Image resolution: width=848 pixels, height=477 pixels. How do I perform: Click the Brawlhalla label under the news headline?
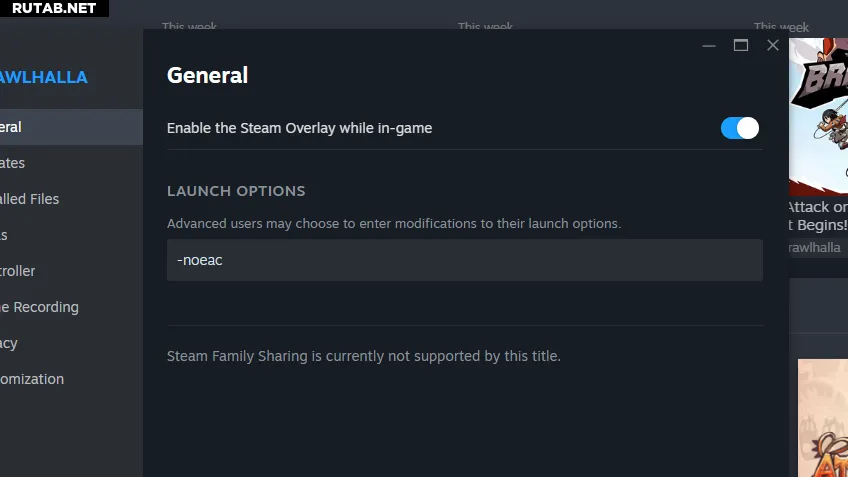tap(814, 247)
